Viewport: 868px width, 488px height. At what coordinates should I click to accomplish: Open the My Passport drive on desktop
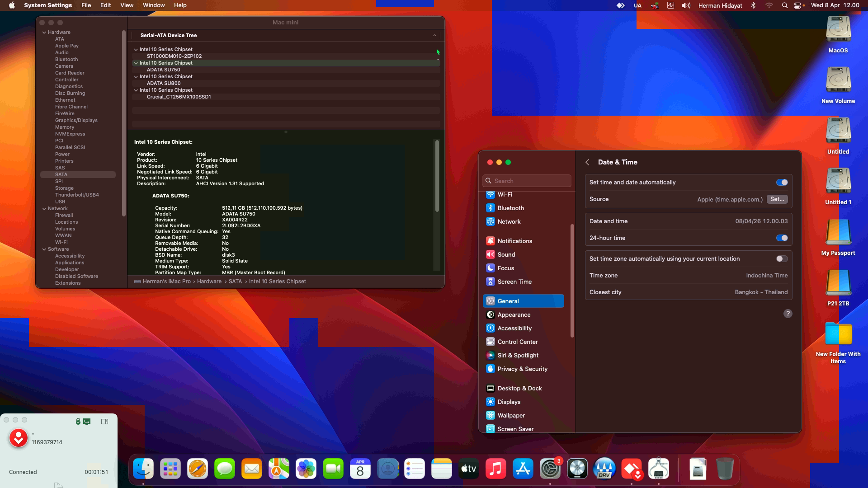(x=838, y=237)
